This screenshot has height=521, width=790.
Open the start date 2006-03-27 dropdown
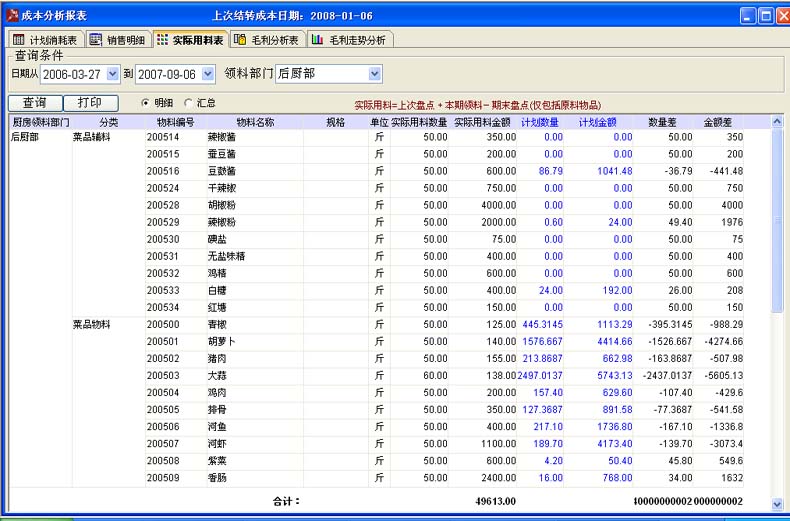[112, 74]
